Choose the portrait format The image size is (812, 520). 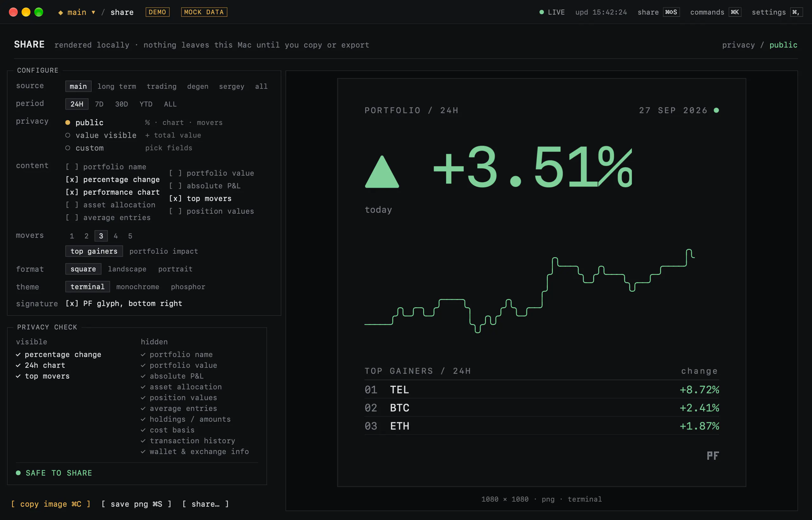point(175,269)
